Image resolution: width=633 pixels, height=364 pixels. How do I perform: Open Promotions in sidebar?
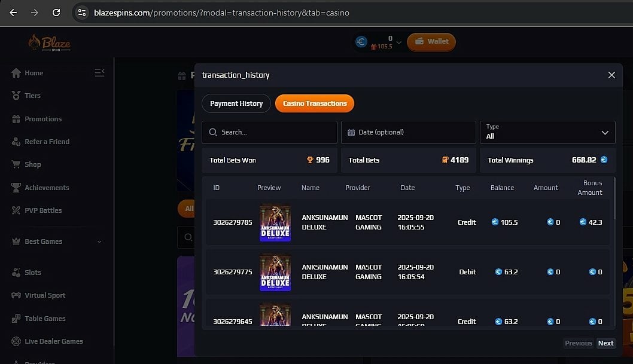click(x=43, y=119)
